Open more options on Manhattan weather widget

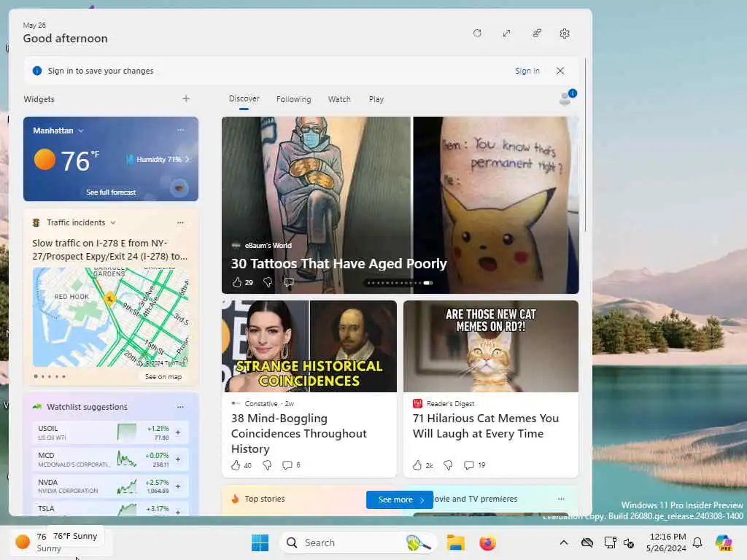180,130
